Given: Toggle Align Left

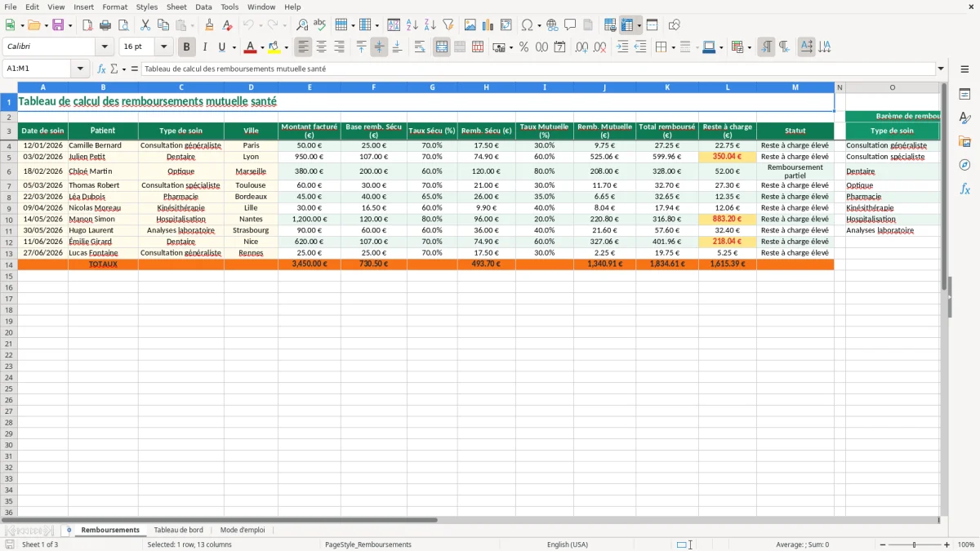Looking at the screenshot, I should [304, 47].
